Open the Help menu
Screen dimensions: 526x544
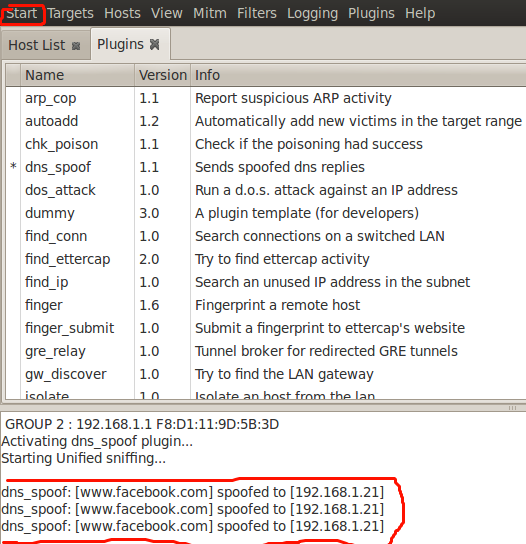click(420, 14)
